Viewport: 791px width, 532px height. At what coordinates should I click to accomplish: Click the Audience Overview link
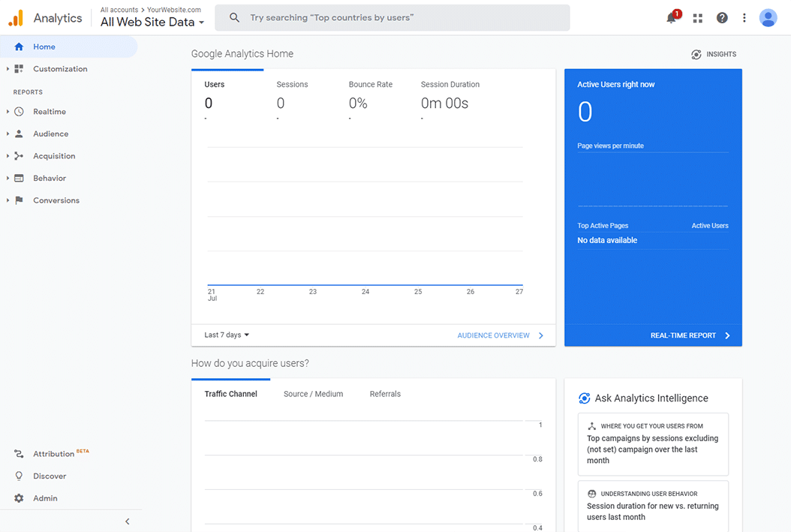click(x=494, y=335)
